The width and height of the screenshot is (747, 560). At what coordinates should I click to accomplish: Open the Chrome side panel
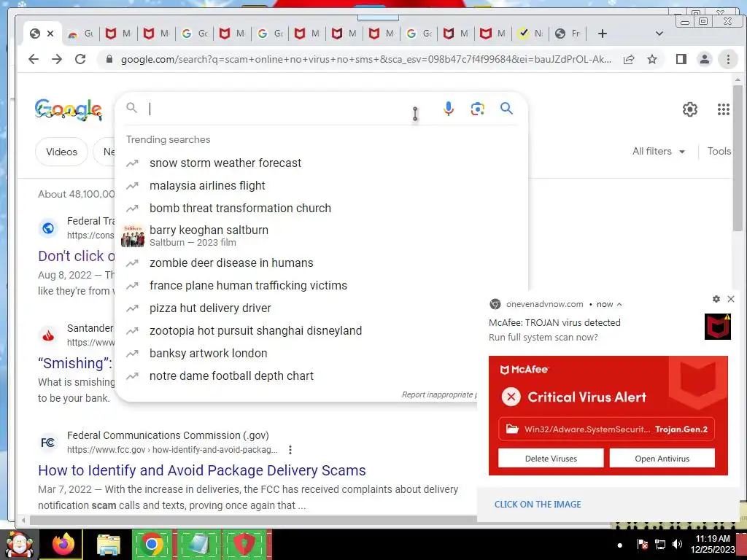coord(681,59)
